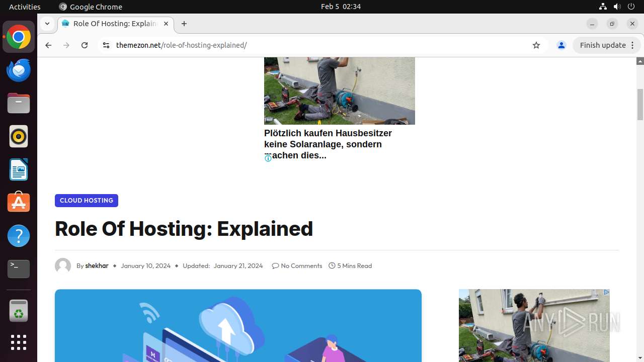Click the updated date January 21, 2024
This screenshot has width=644, height=362.
click(238, 265)
